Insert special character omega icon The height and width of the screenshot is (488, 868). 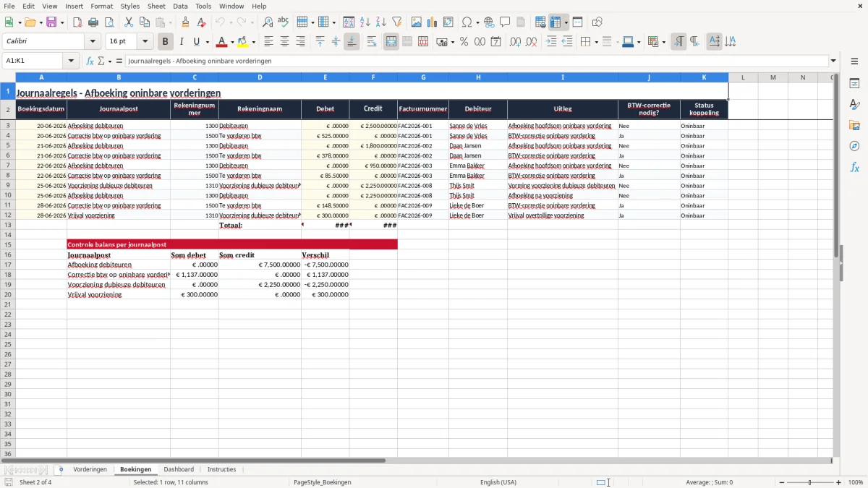pyautogui.click(x=467, y=22)
